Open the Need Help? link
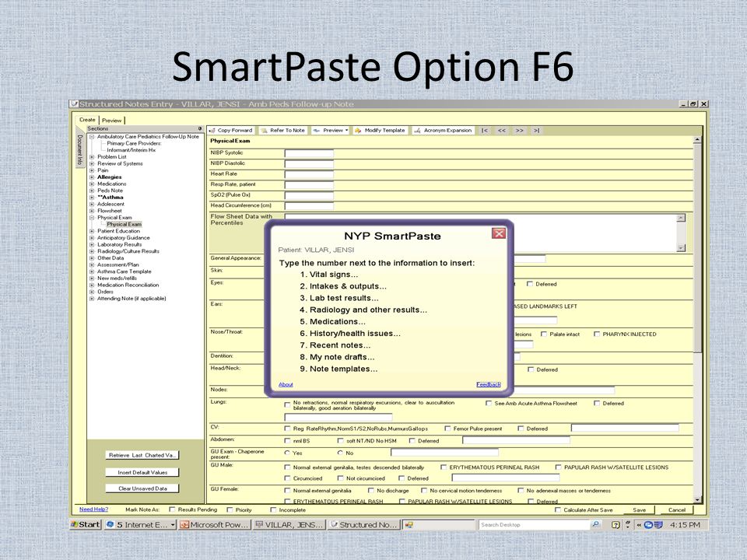 tap(93, 509)
